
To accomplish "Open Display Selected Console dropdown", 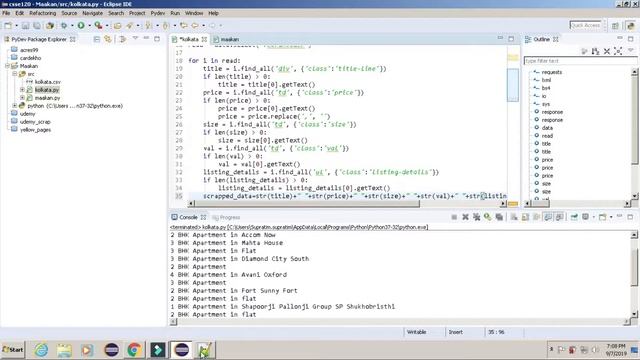I will click(x=593, y=217).
